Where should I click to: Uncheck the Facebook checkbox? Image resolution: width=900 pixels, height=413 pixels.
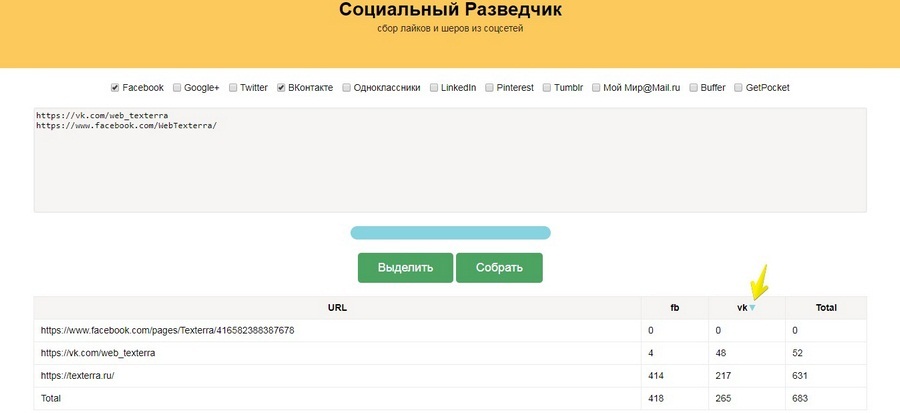click(115, 88)
